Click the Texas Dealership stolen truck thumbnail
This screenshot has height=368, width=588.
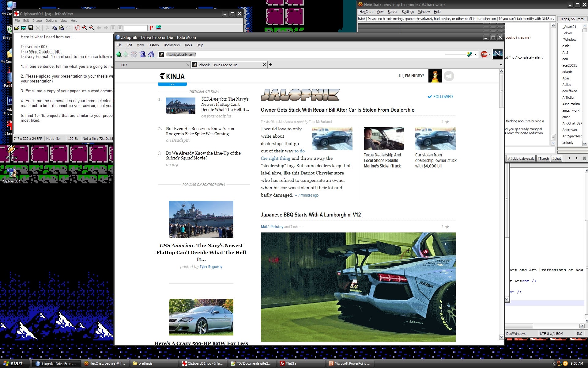click(x=384, y=139)
